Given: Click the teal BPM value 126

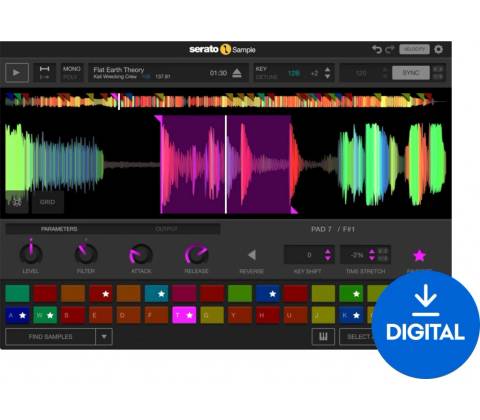Looking at the screenshot, I should (x=294, y=73).
